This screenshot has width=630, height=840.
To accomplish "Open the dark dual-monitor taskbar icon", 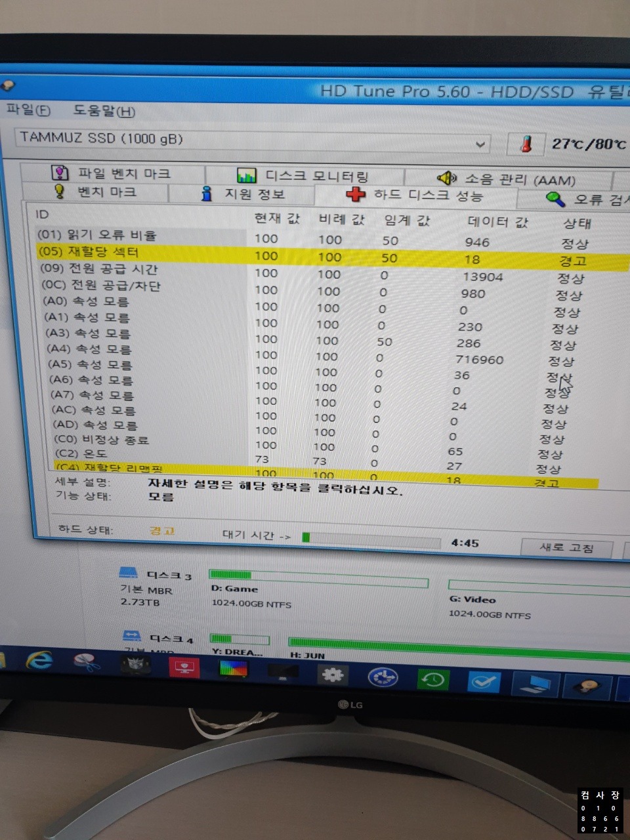I will 283,673.
